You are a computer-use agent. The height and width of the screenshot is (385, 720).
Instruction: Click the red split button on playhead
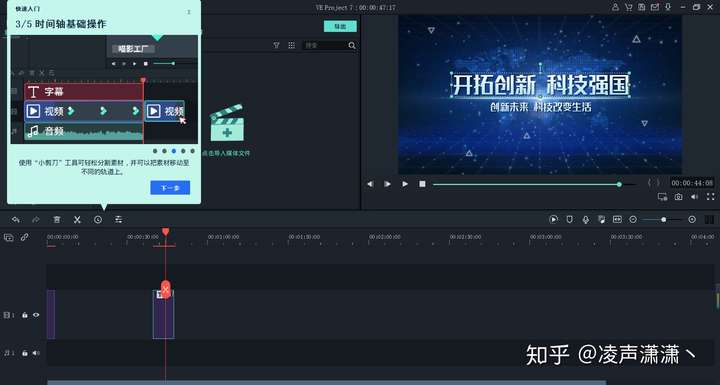point(166,289)
